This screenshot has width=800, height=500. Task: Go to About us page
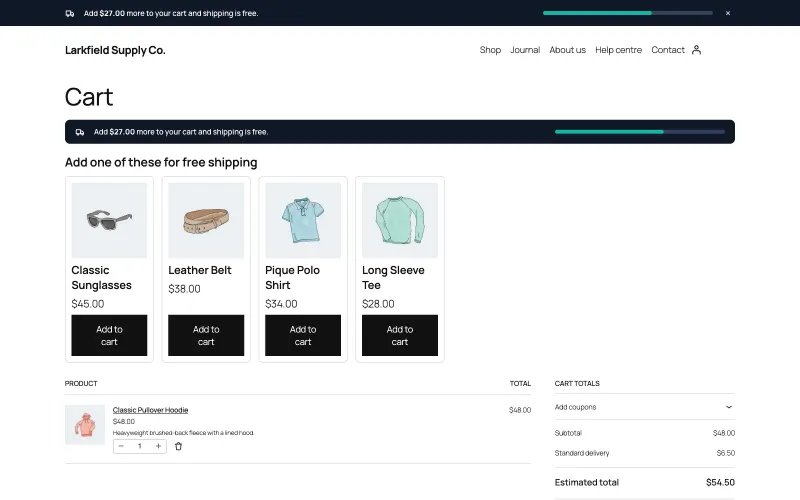[567, 50]
